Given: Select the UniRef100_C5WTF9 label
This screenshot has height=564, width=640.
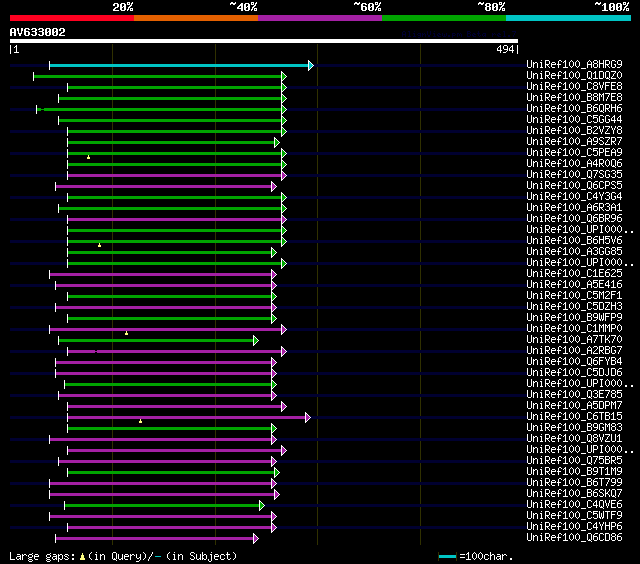Looking at the screenshot, I should [x=574, y=516].
